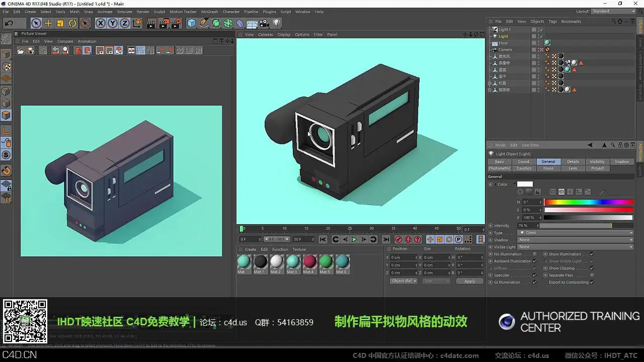Viewport: 644px width, 362px height.
Task: Click Save As icon in Picture Viewer
Action: coord(31,50)
